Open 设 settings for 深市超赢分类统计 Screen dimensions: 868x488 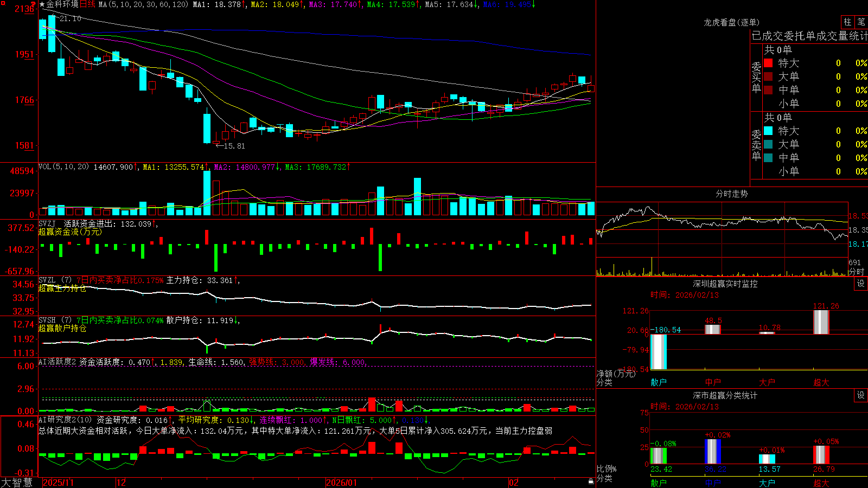[861, 395]
